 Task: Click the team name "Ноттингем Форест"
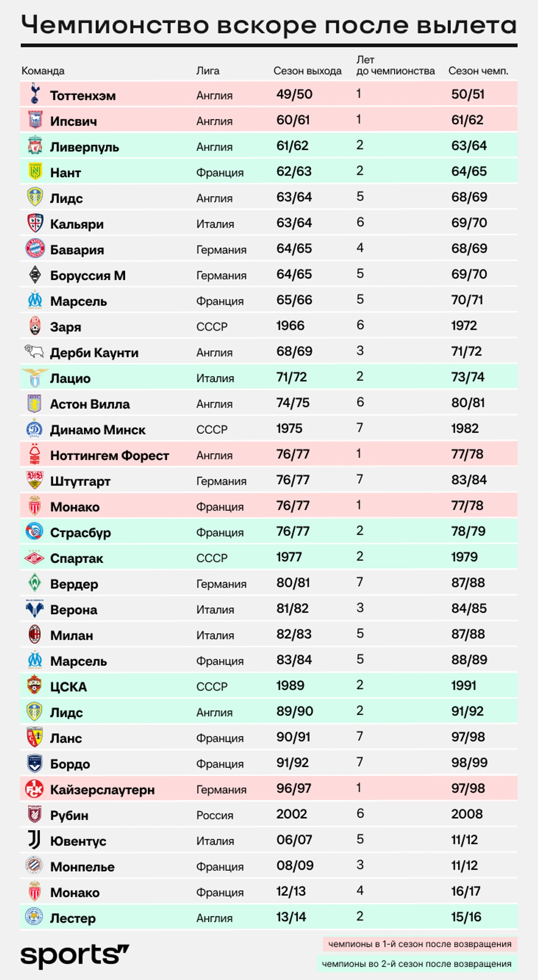[x=110, y=455]
